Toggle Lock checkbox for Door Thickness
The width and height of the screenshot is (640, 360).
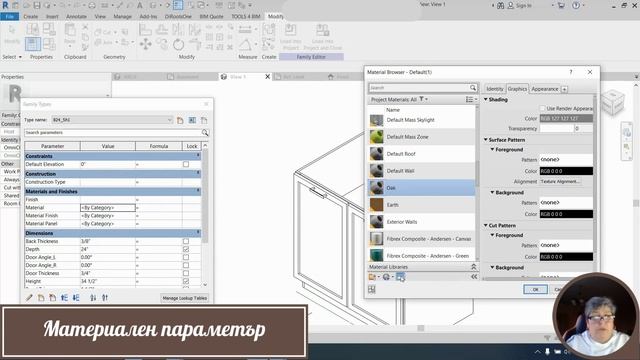pos(186,273)
